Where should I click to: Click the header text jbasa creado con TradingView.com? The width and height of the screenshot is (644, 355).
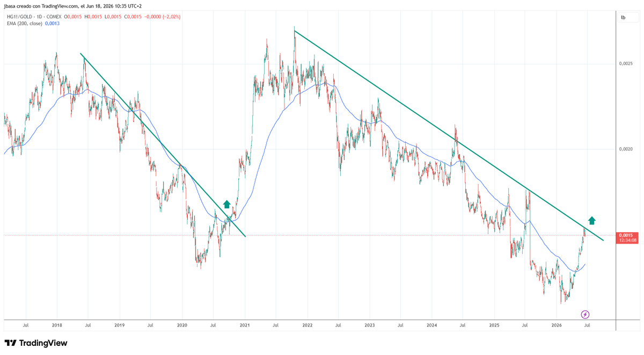click(x=41, y=6)
